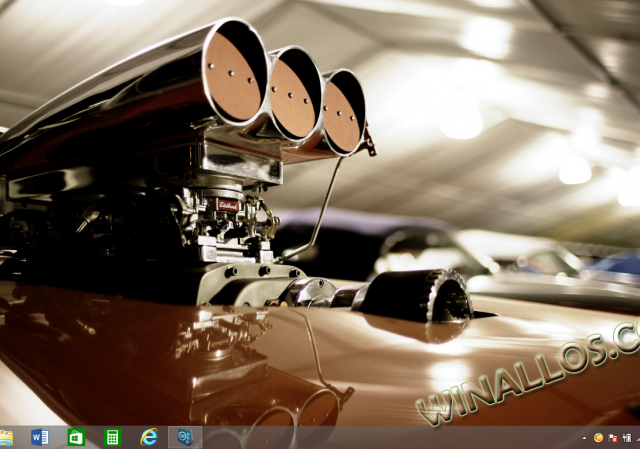This screenshot has width=640, height=449.
Task: Launch Microsoft Word from the taskbar
Action: point(40,437)
